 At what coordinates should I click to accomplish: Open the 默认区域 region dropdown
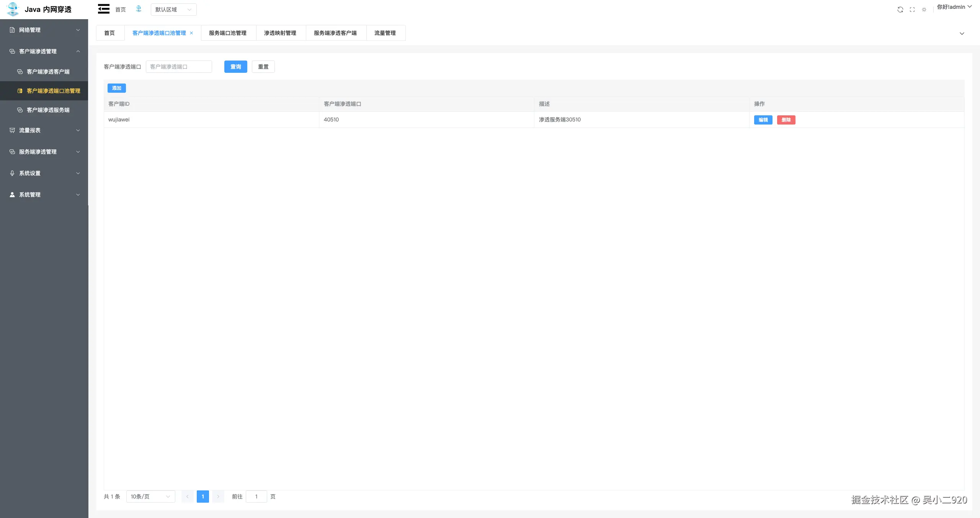pos(173,10)
